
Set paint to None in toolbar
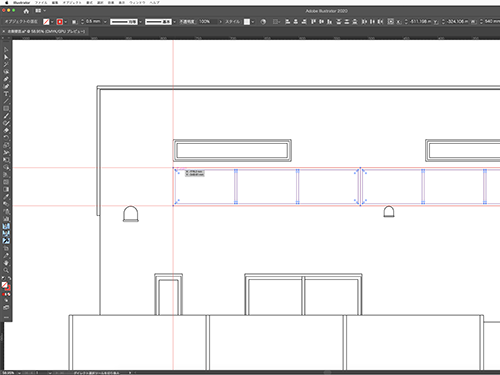(9, 295)
